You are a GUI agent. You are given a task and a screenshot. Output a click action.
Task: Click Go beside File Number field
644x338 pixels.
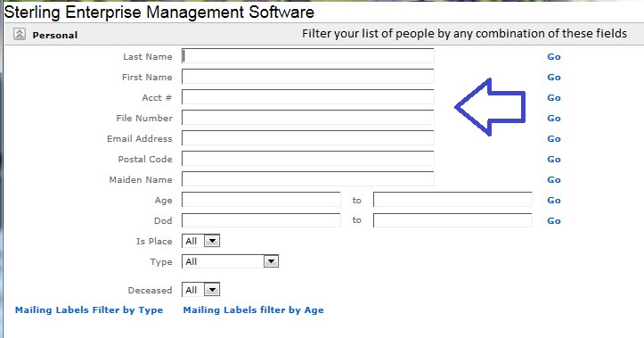[x=554, y=119]
